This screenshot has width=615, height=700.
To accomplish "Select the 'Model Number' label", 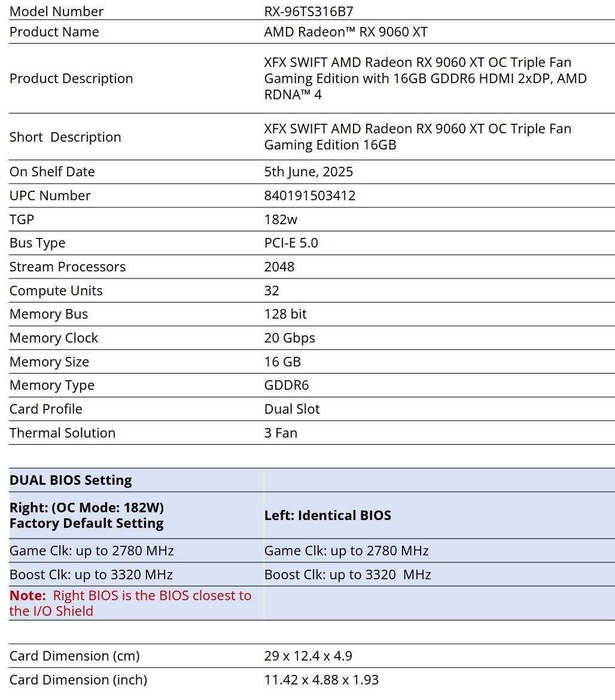I will (x=56, y=11).
